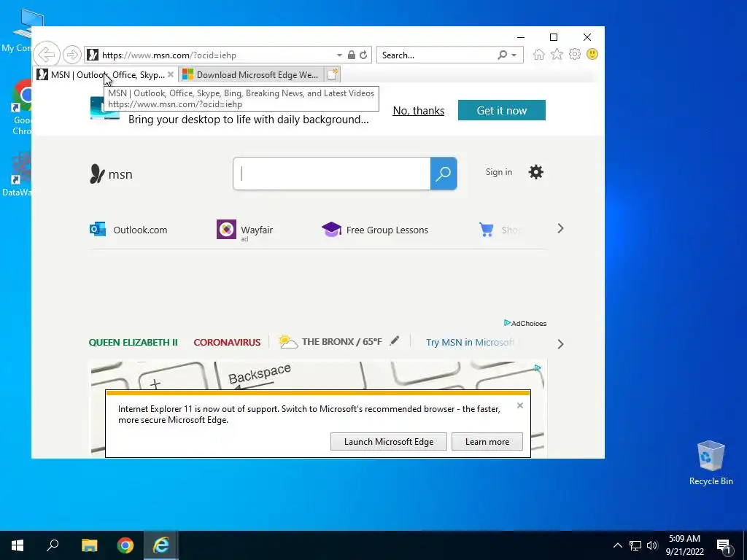Select Recycle Bin desktop icon
747x560 pixels.
pos(711,463)
